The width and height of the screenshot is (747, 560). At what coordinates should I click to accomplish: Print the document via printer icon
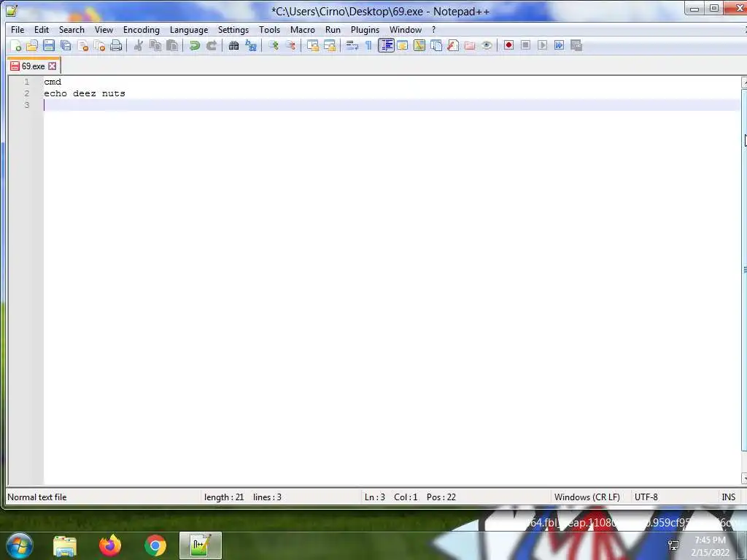(116, 46)
